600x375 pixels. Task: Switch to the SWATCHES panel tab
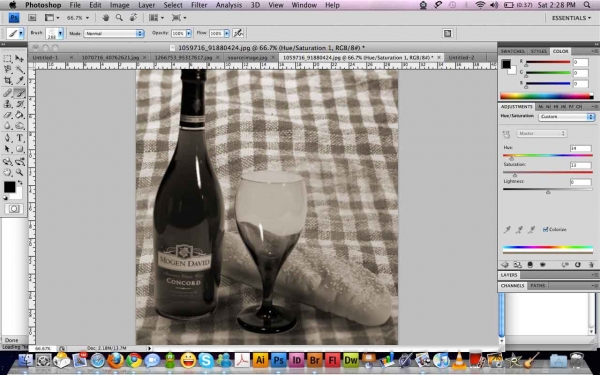click(x=513, y=51)
